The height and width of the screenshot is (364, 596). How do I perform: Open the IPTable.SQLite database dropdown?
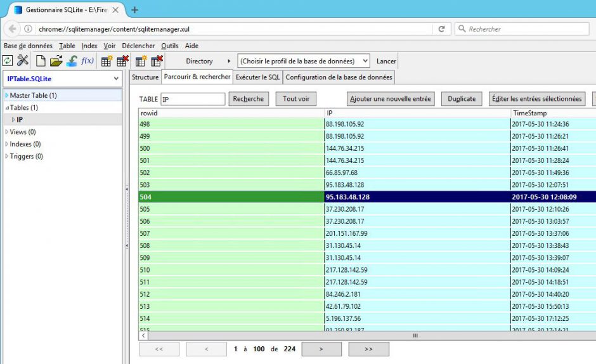pos(62,79)
